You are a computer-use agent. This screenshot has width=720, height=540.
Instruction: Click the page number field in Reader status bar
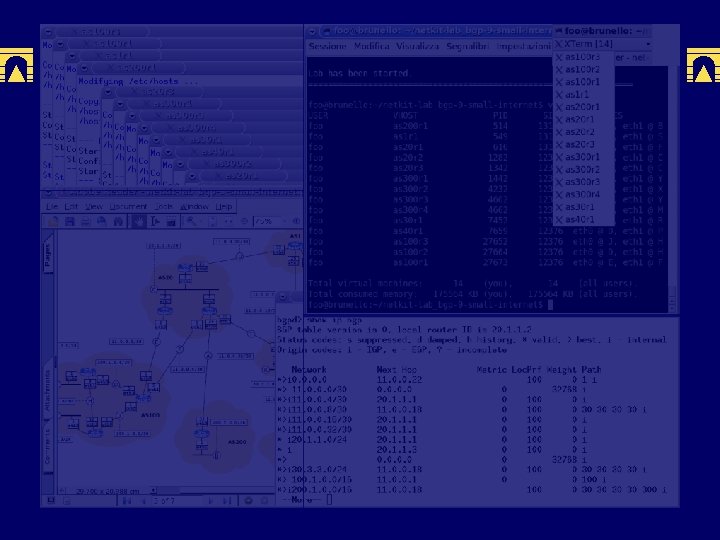tap(177, 501)
